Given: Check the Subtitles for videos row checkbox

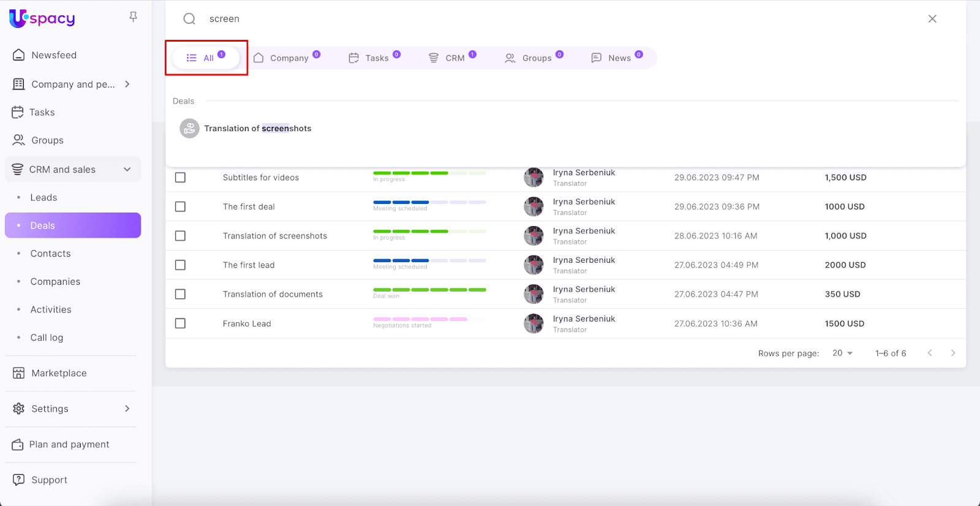Looking at the screenshot, I should coord(180,178).
